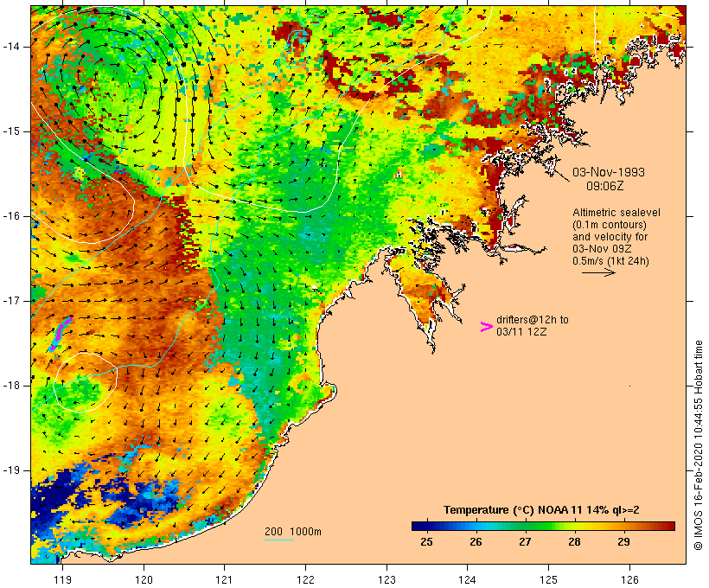
Task: Select the '(0.1m contours)' text
Action: (x=610, y=225)
